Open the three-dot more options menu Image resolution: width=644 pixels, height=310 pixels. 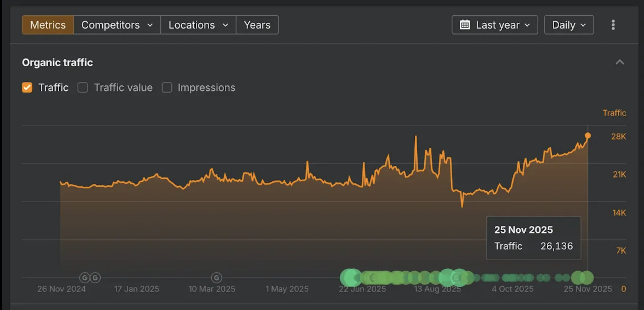(613, 25)
